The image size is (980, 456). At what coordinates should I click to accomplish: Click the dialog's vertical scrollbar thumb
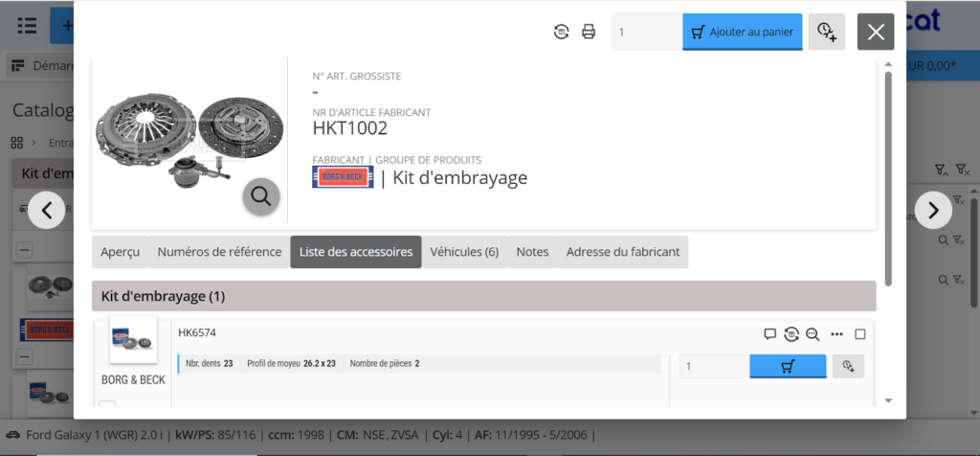pyautogui.click(x=888, y=178)
